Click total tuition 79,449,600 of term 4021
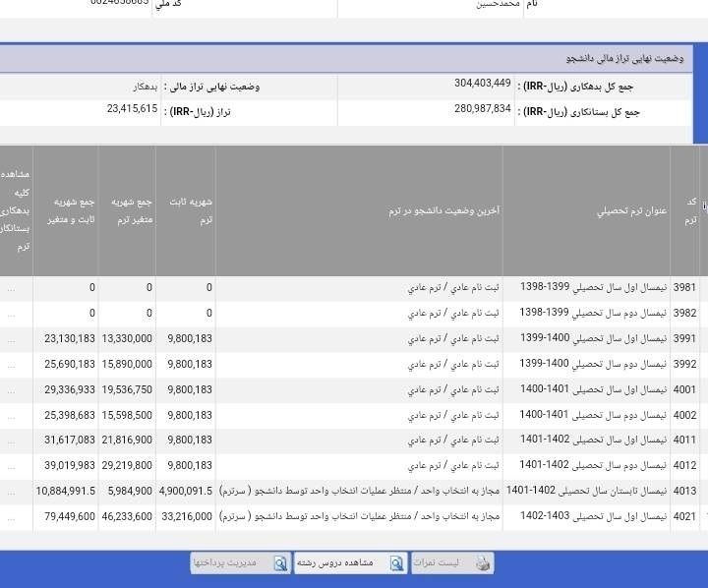 pyautogui.click(x=70, y=516)
